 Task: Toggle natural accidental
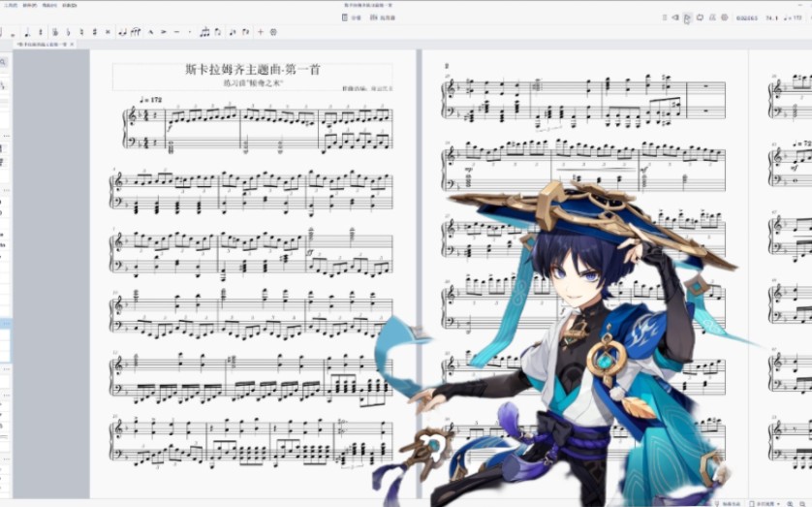pos(81,32)
